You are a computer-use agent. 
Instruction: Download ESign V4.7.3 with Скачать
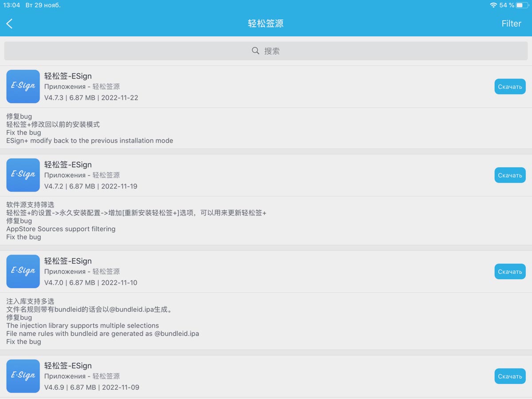click(x=510, y=86)
